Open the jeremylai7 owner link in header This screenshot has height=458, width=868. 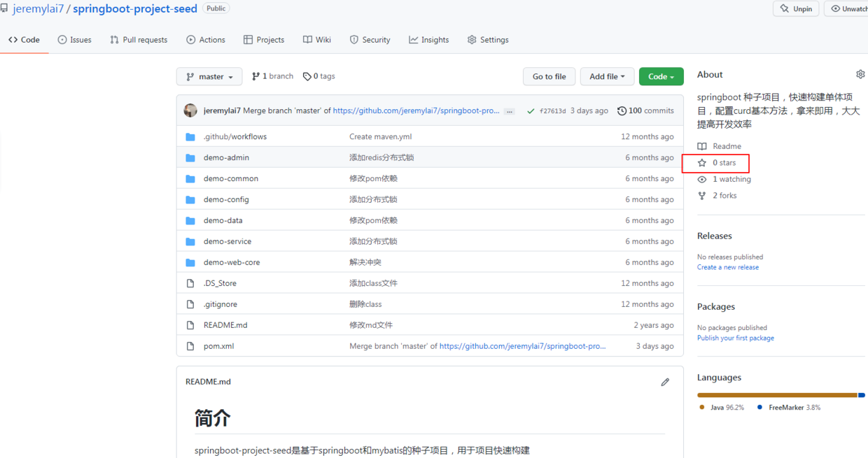(38, 9)
